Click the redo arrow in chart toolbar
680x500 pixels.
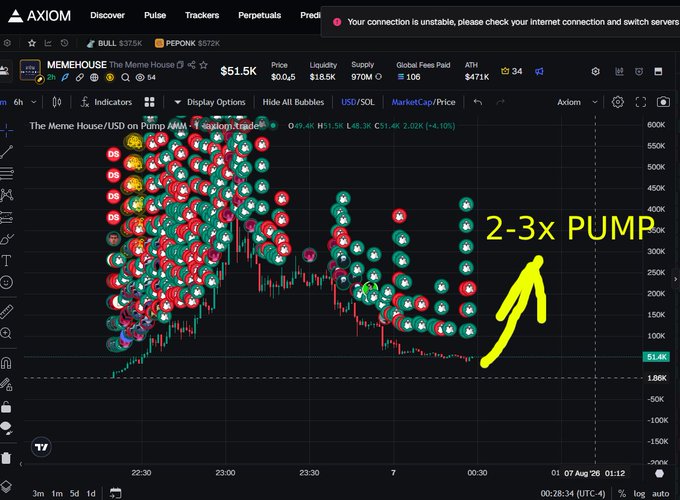pyautogui.click(x=500, y=102)
